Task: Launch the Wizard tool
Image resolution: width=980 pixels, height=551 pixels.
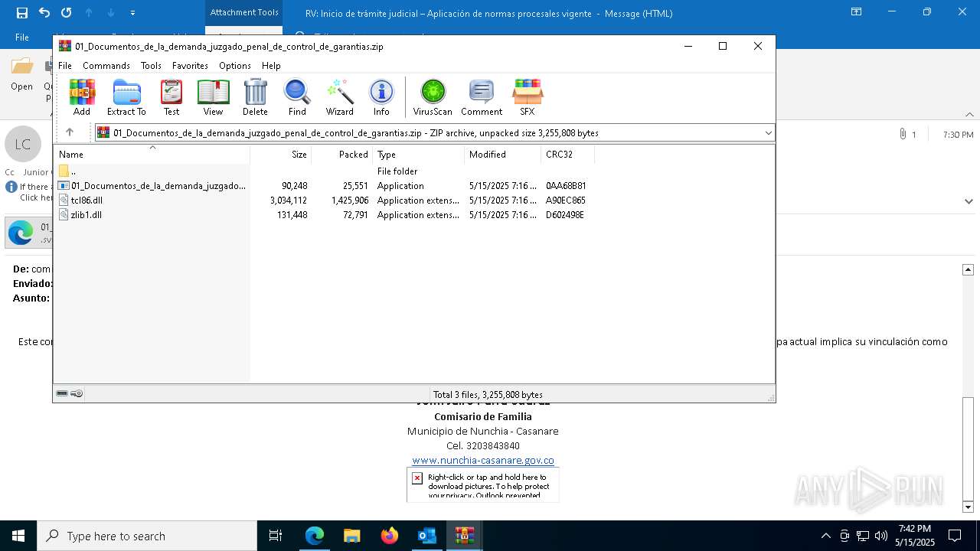Action: tap(339, 97)
